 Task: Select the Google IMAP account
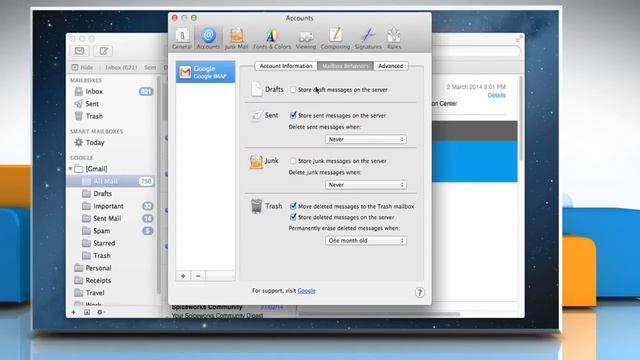(x=205, y=72)
